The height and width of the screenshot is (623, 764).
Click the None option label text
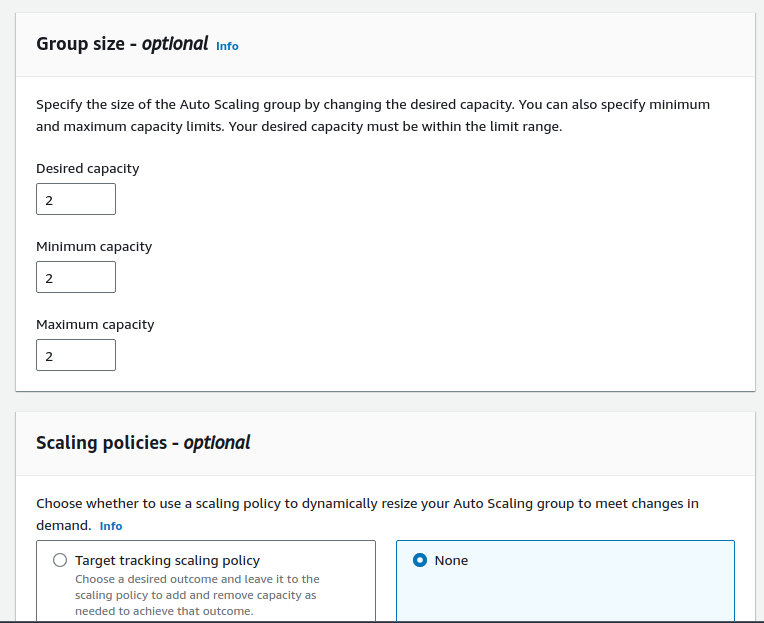click(451, 560)
